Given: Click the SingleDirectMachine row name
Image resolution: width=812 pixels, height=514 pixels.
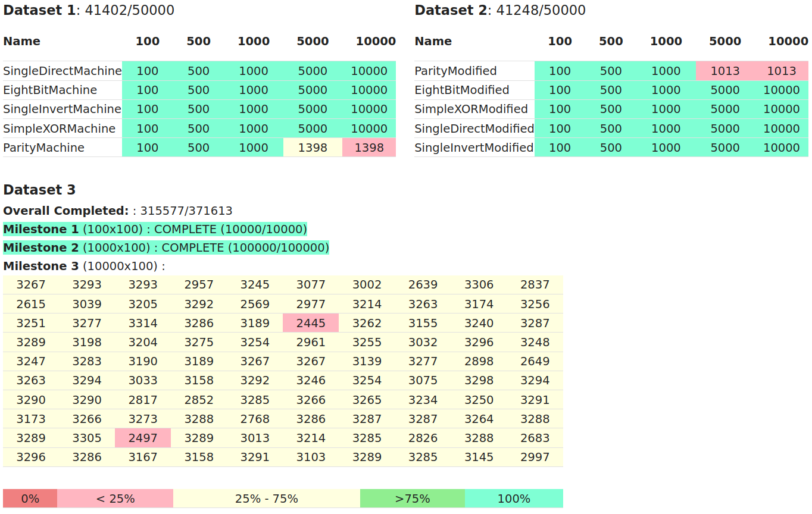Looking at the screenshot, I should (x=63, y=71).
